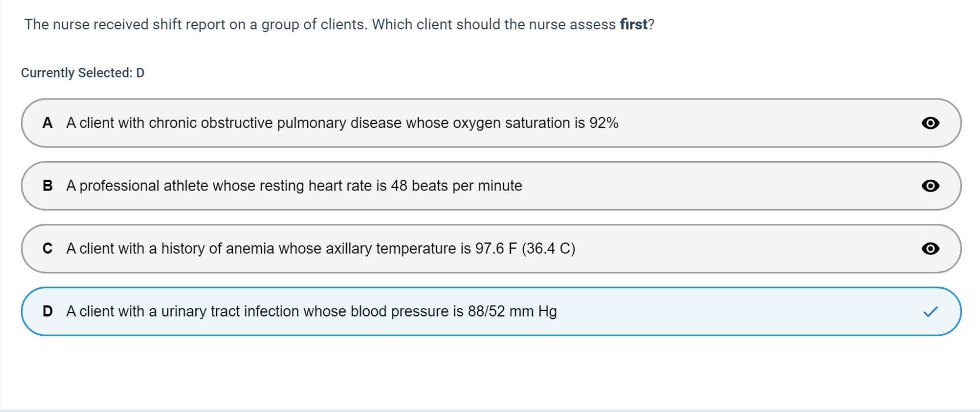Screen dimensions: 980x412
Task: Click the shift report question text
Action: [320, 25]
